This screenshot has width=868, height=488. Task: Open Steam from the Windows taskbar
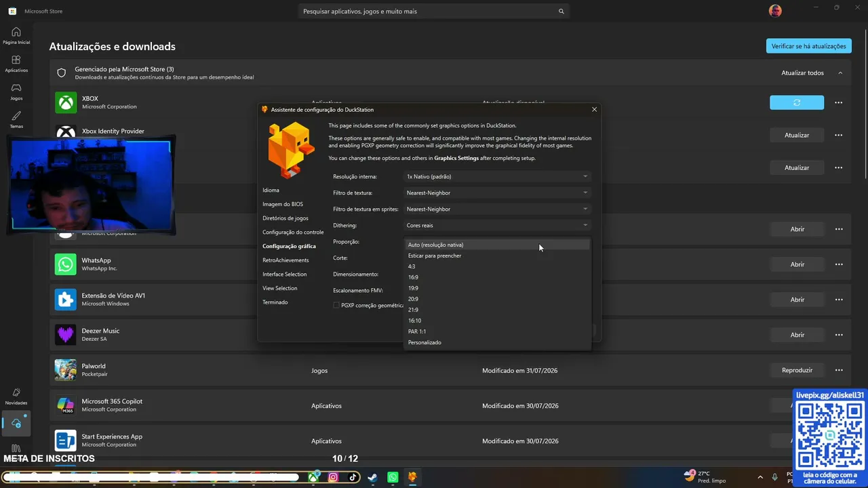click(x=372, y=477)
